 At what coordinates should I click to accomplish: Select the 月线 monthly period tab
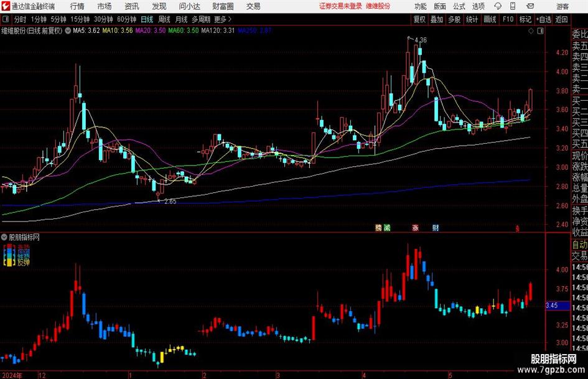pos(181,19)
